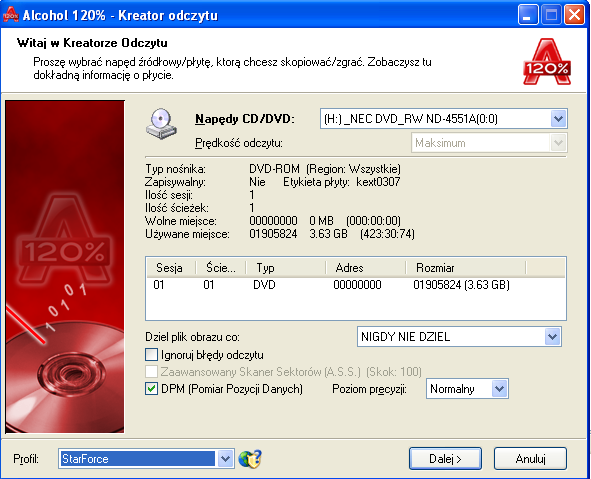
Task: Click the StarForce profile text field
Action: coord(137,459)
